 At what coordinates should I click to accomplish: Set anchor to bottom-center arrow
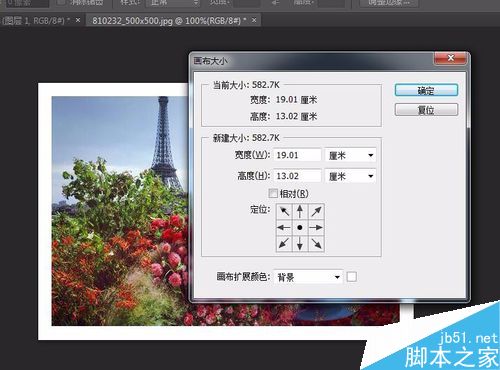pos(300,244)
